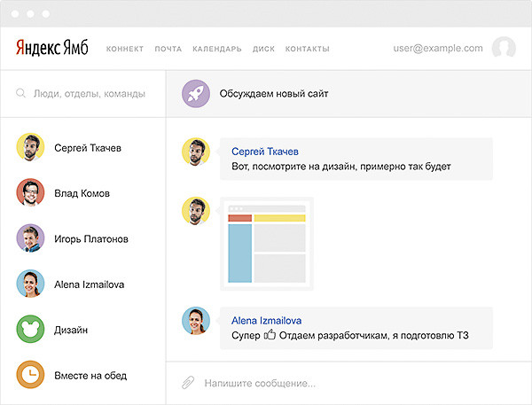The height and width of the screenshot is (405, 532).
Task: Click user@example.com account label
Action: tap(438, 49)
